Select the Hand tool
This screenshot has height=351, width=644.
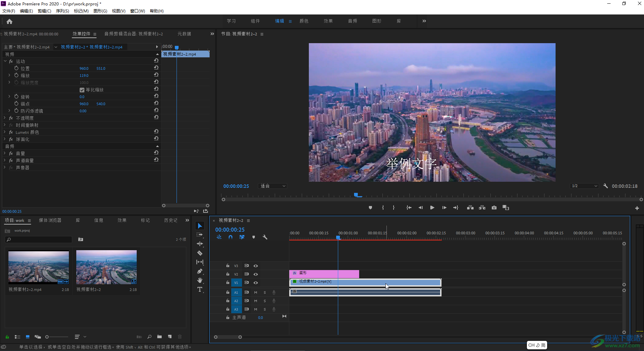click(200, 280)
